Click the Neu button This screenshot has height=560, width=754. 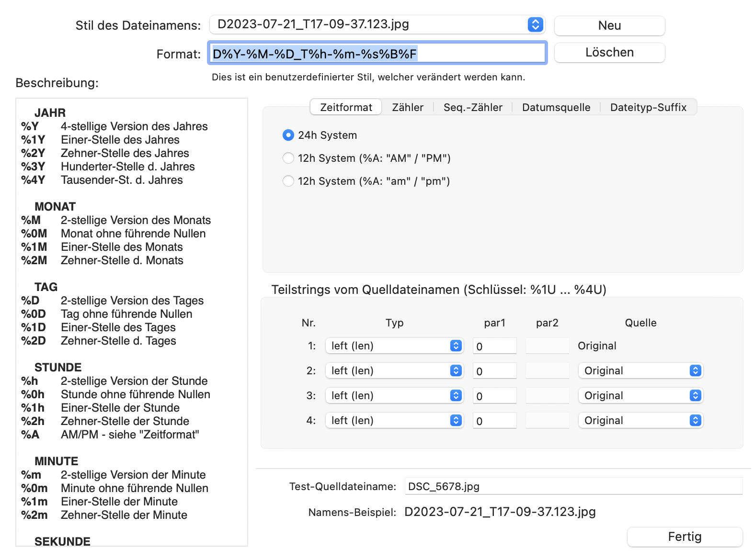(x=609, y=26)
